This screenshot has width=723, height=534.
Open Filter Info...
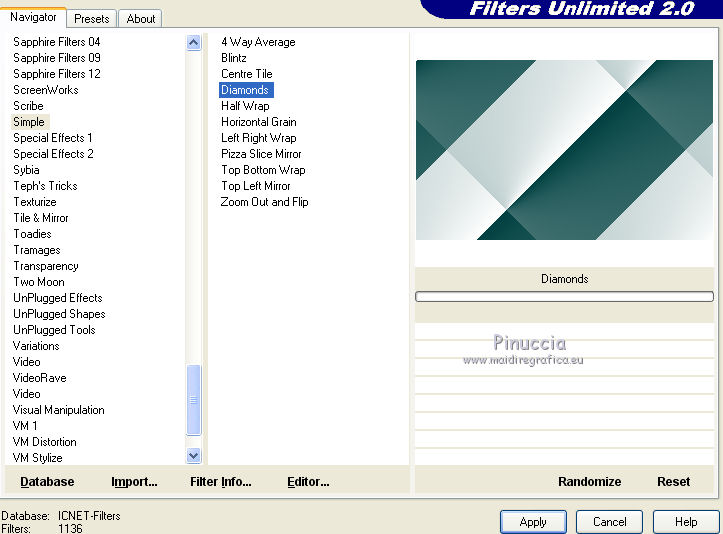[220, 482]
